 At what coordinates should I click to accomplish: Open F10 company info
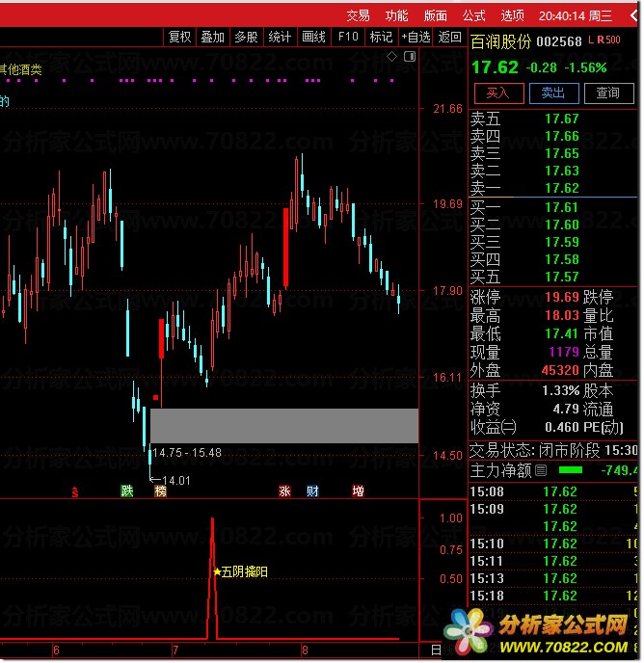(x=348, y=38)
